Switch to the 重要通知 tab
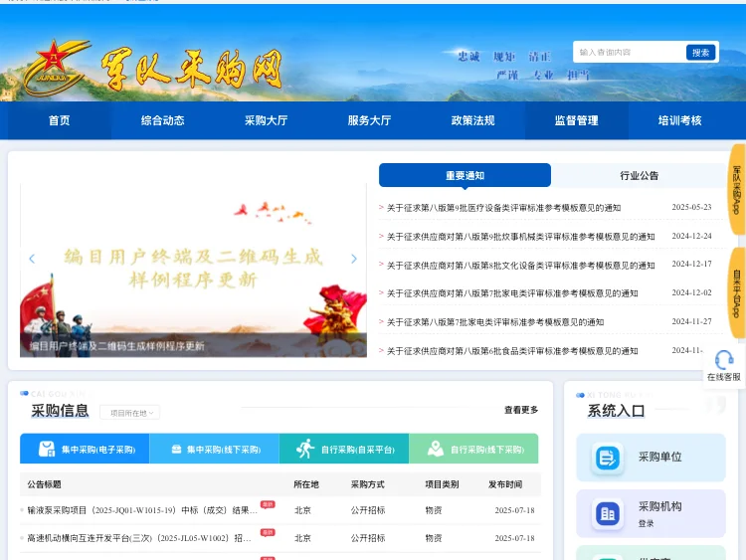This screenshot has width=746, height=560. [x=465, y=176]
